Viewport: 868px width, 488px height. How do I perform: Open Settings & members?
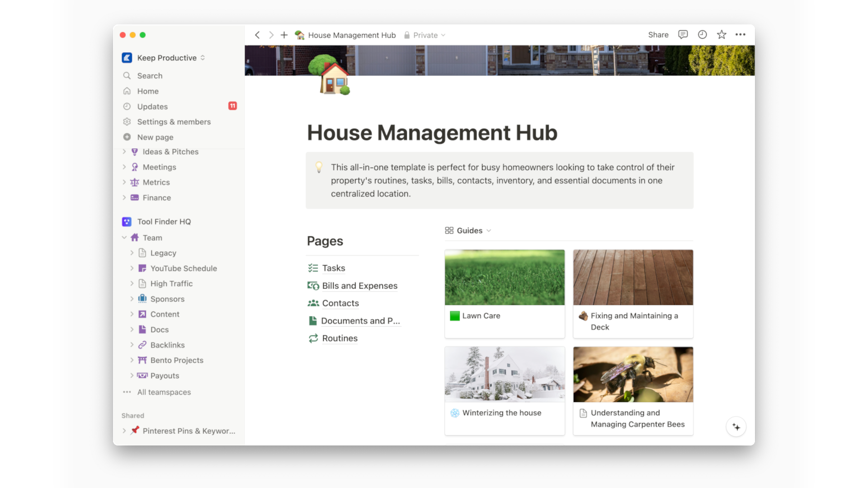(174, 122)
